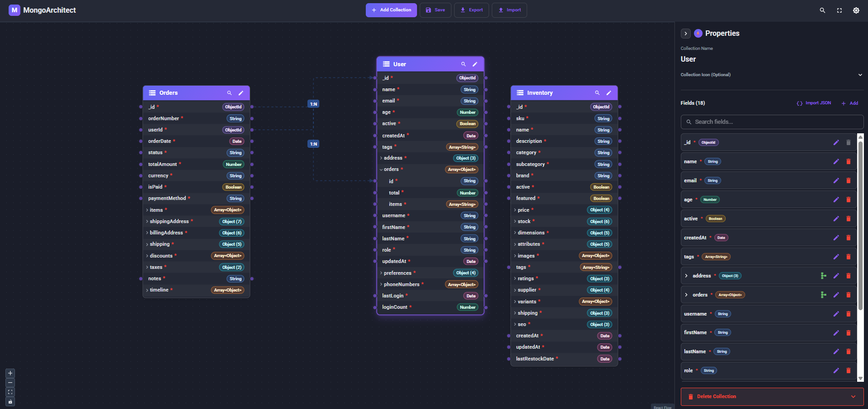Click the green nested-field icon on address row

pyautogui.click(x=823, y=276)
